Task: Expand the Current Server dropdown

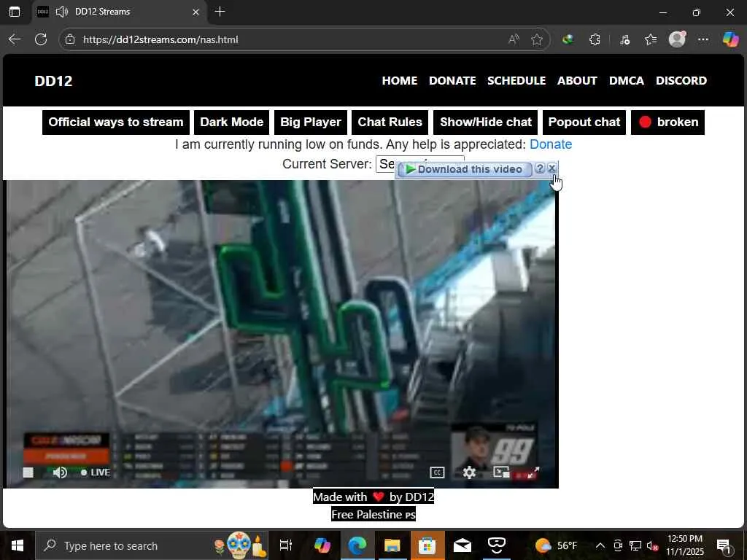Action: tap(419, 164)
